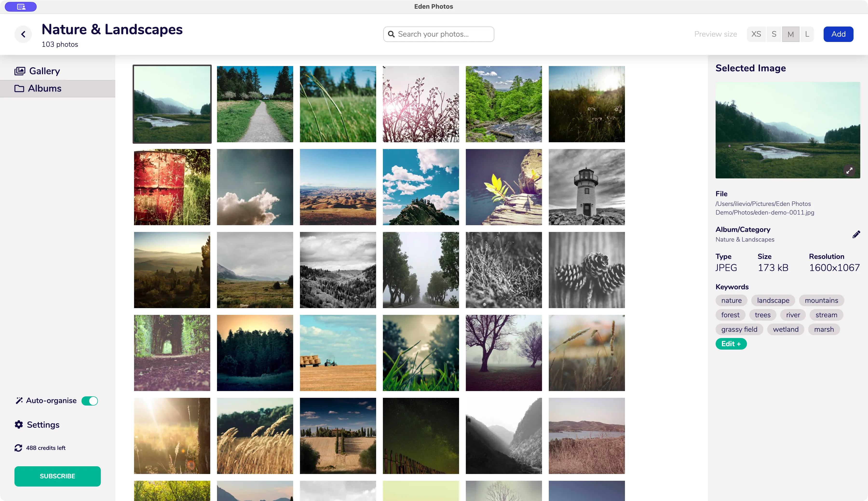Image resolution: width=868 pixels, height=501 pixels.
Task: Set preview size to L
Action: coord(807,34)
